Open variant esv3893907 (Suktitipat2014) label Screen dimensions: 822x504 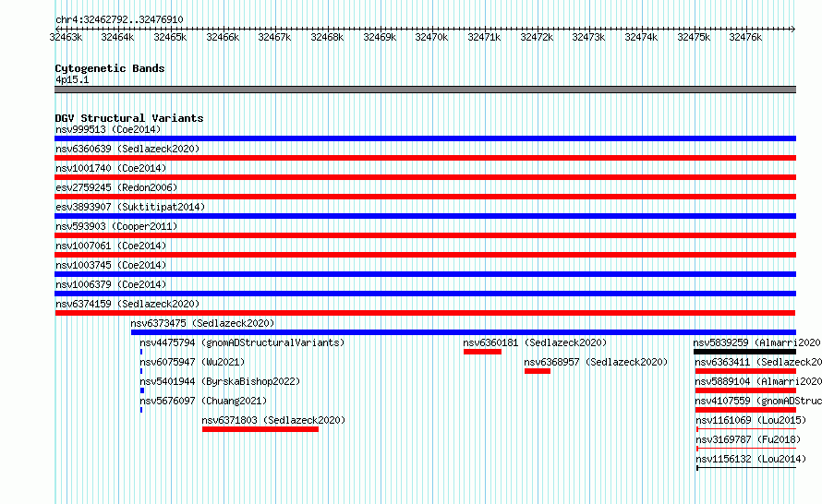[130, 207]
